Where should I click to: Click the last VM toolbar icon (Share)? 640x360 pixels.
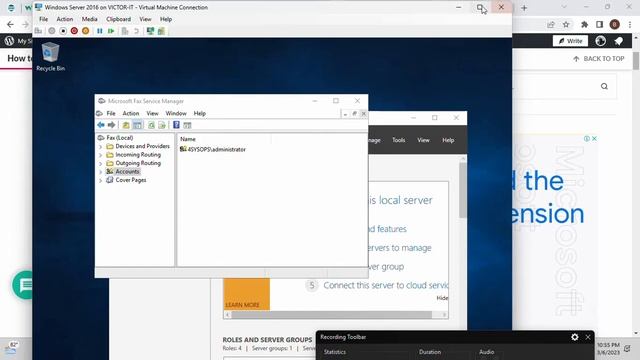162,31
